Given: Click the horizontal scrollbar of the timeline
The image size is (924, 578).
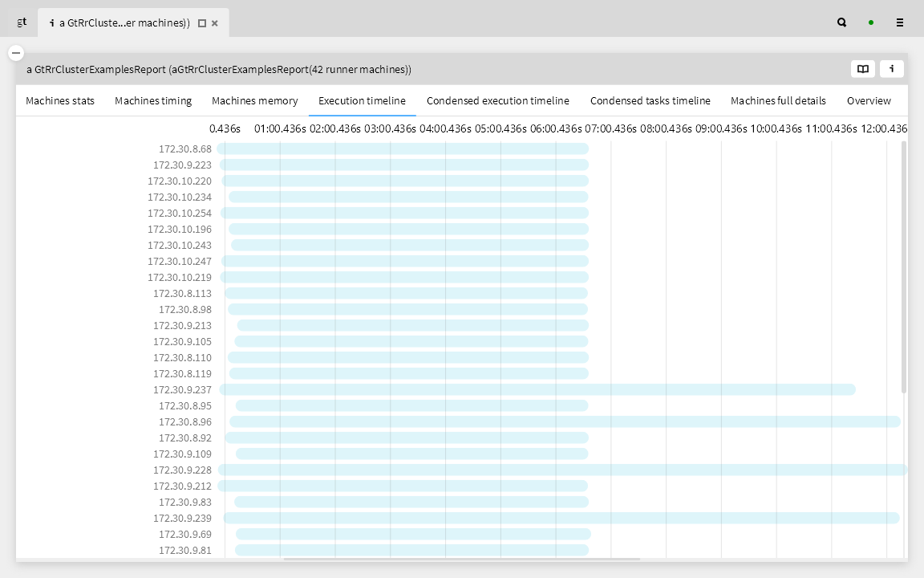Looking at the screenshot, I should 461,559.
